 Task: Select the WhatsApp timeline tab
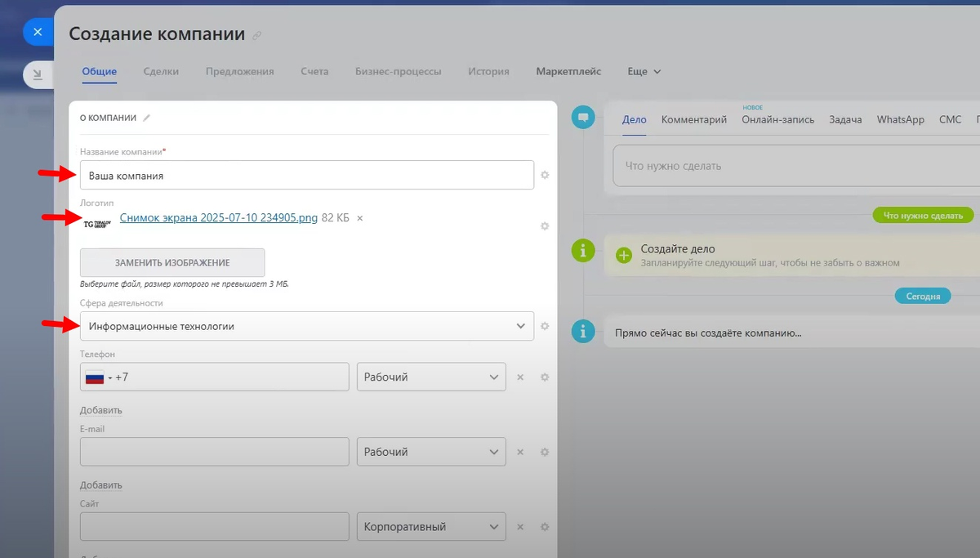(901, 119)
